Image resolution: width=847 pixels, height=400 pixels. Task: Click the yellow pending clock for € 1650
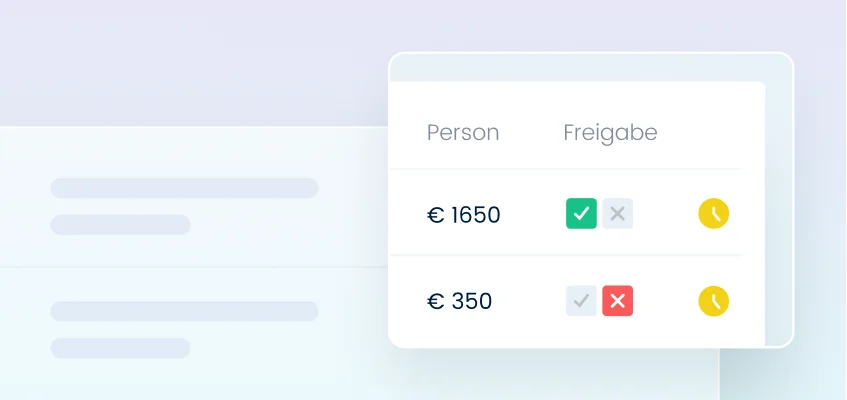click(713, 213)
